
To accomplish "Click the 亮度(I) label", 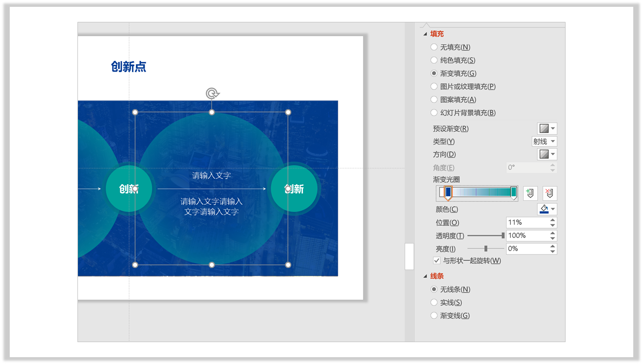I will (445, 249).
